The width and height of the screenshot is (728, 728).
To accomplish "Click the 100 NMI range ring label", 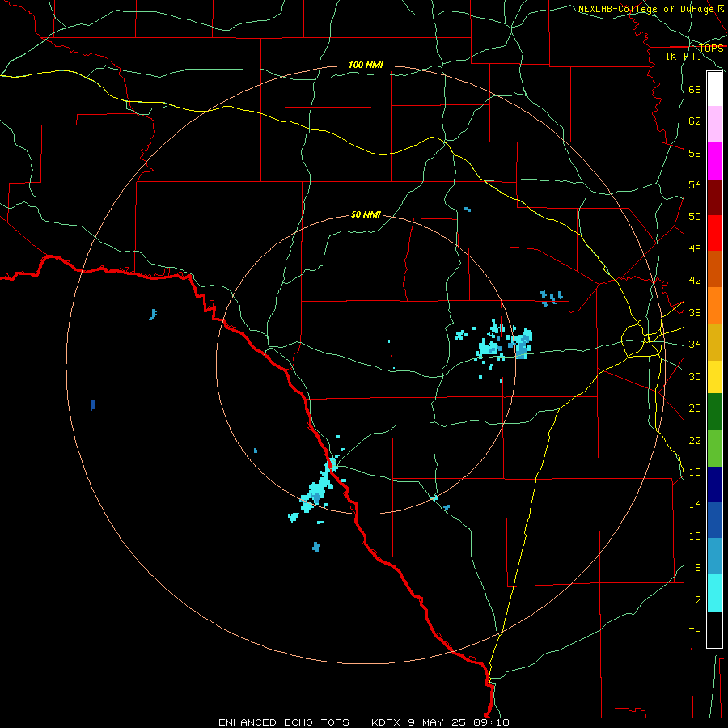I will (366, 65).
